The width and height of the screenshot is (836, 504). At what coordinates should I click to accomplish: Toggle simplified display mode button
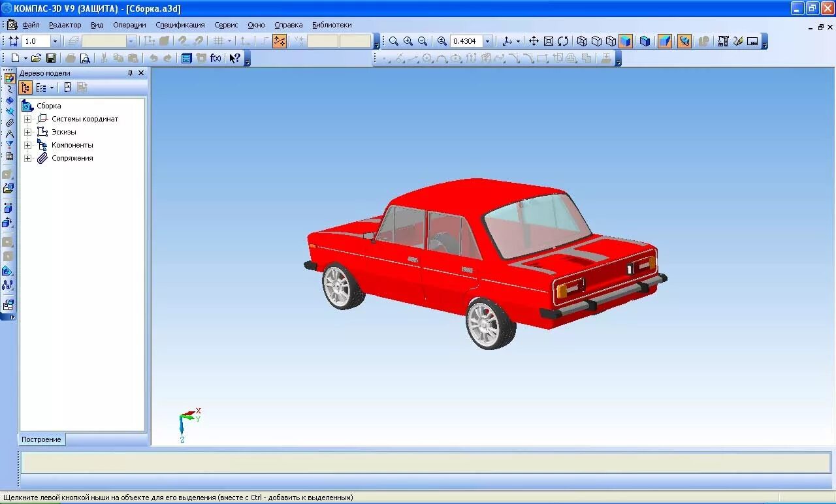tap(684, 41)
